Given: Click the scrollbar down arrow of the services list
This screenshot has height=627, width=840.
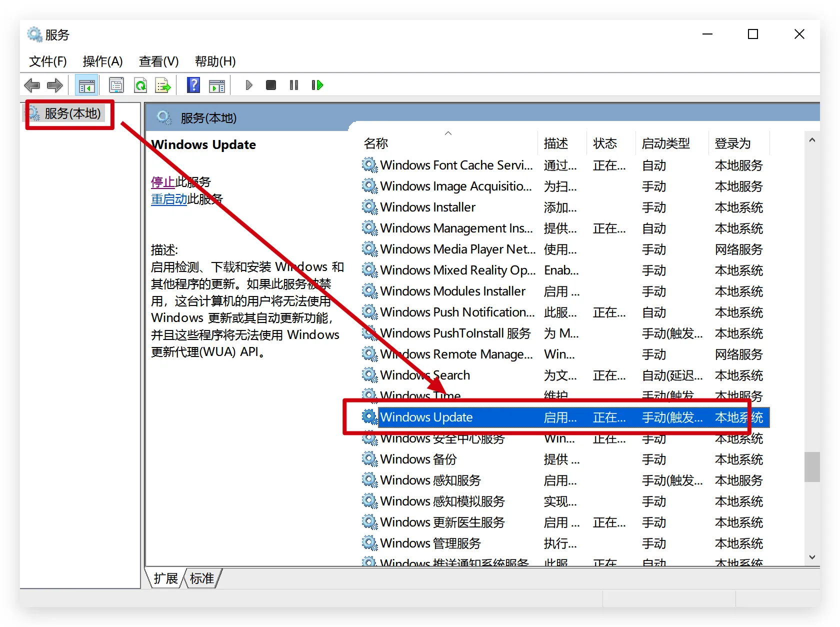Looking at the screenshot, I should [x=812, y=557].
